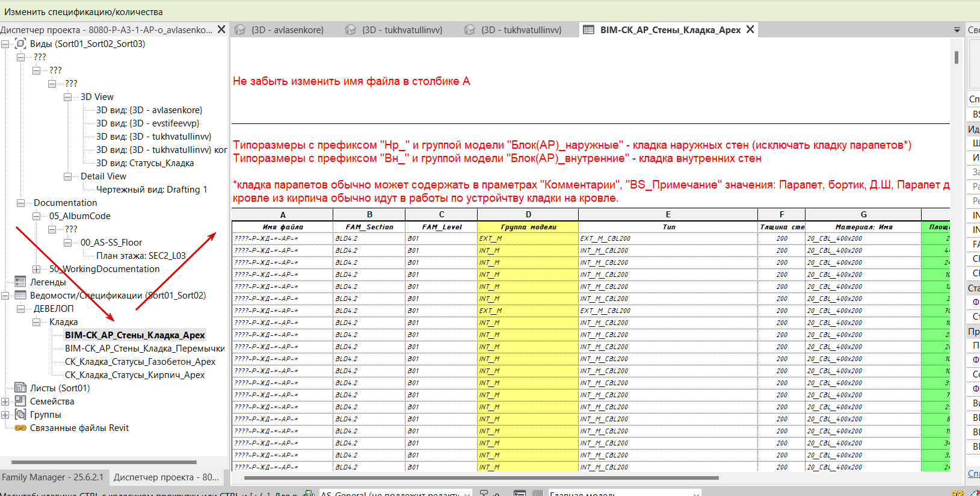
Task: Select schedule column E header
Action: pos(668,214)
